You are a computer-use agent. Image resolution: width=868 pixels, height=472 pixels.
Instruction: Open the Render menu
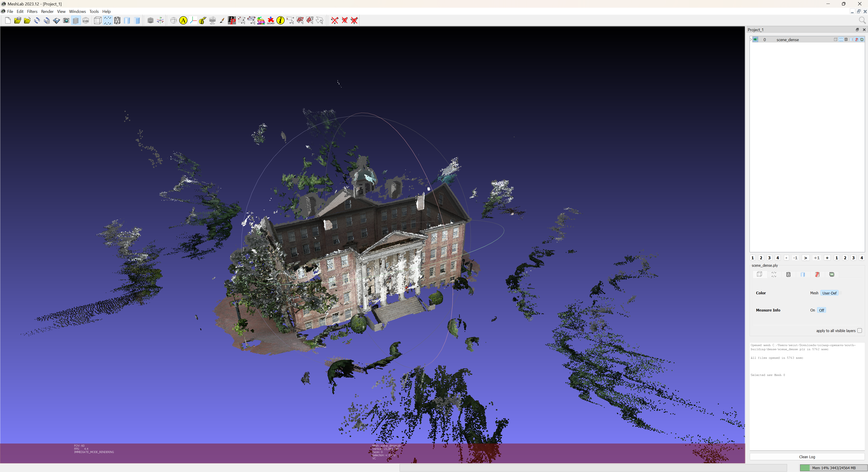click(47, 12)
